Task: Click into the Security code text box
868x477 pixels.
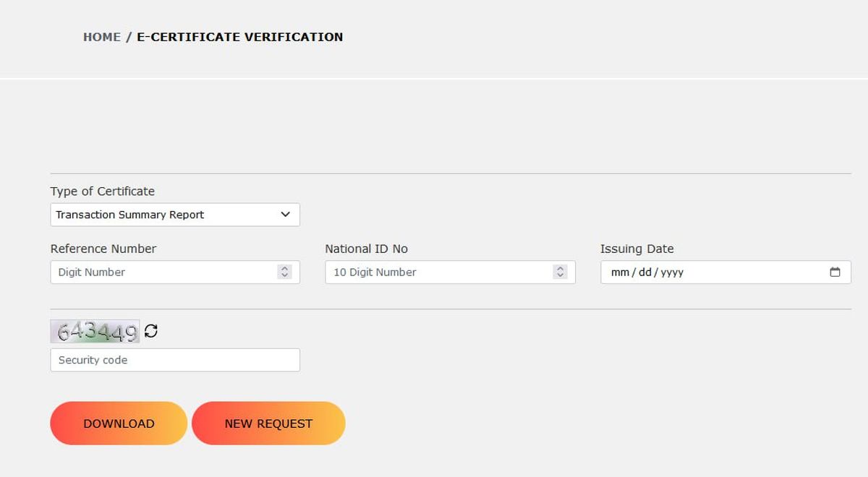Action: [175, 360]
